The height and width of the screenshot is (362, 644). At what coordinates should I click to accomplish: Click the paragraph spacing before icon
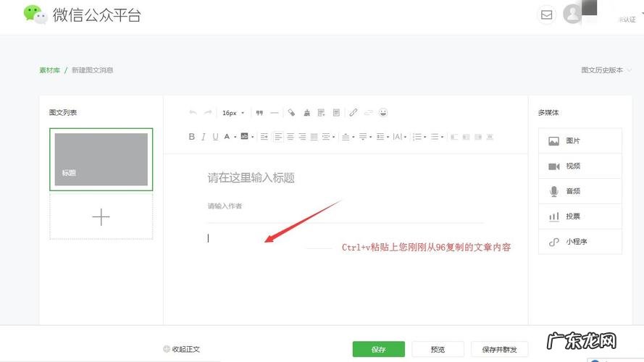346,137
